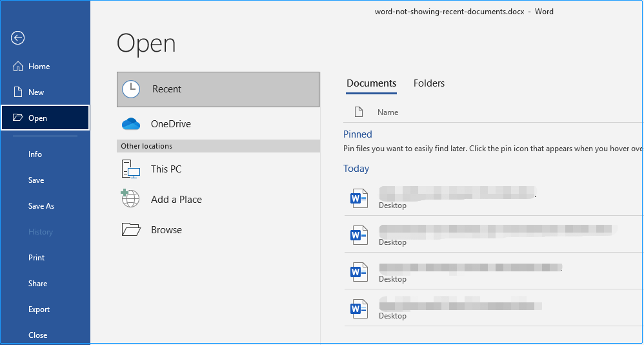Select Share in the backstage menu
Image resolution: width=644 pixels, height=345 pixels.
click(38, 284)
